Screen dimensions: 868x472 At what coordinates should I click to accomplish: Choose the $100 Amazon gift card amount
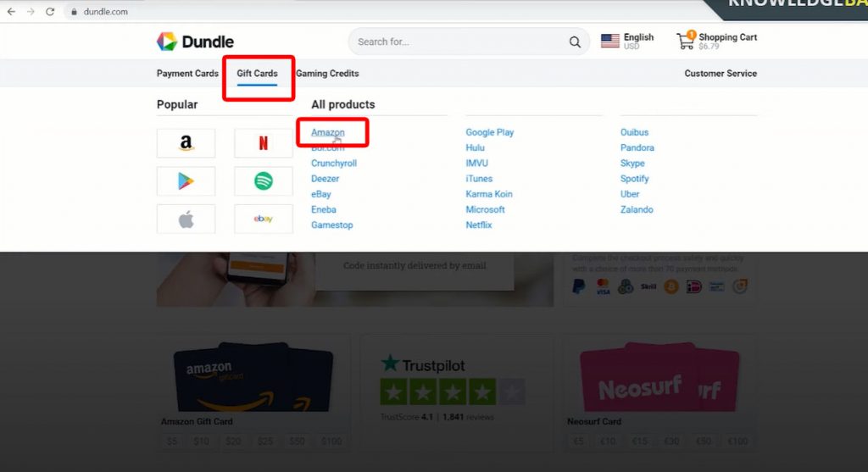point(331,441)
